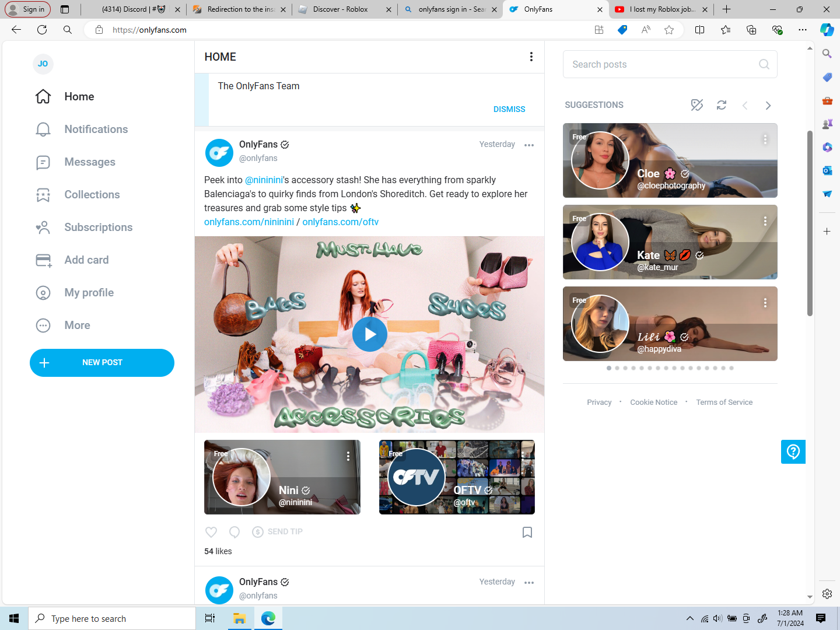Screen dimensions: 840x630
Task: Open the More ellipsis circle icon
Action: [43, 325]
